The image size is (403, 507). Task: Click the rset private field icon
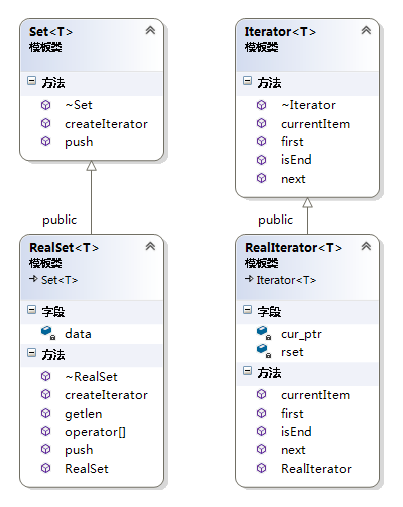click(x=264, y=351)
